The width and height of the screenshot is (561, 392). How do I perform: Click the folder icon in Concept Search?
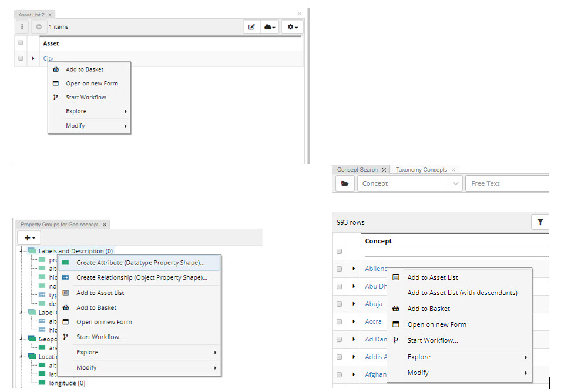(x=345, y=183)
